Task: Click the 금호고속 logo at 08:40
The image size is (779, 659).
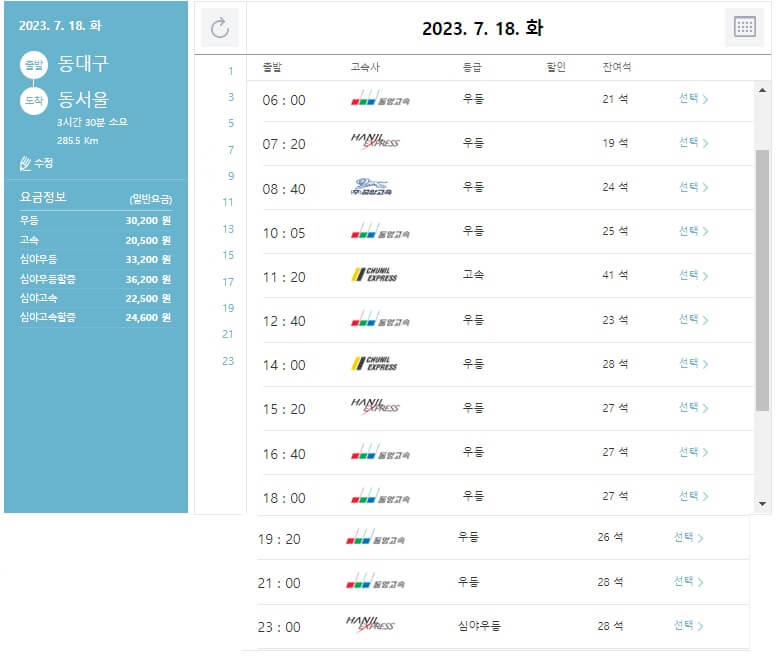Action: [x=371, y=186]
